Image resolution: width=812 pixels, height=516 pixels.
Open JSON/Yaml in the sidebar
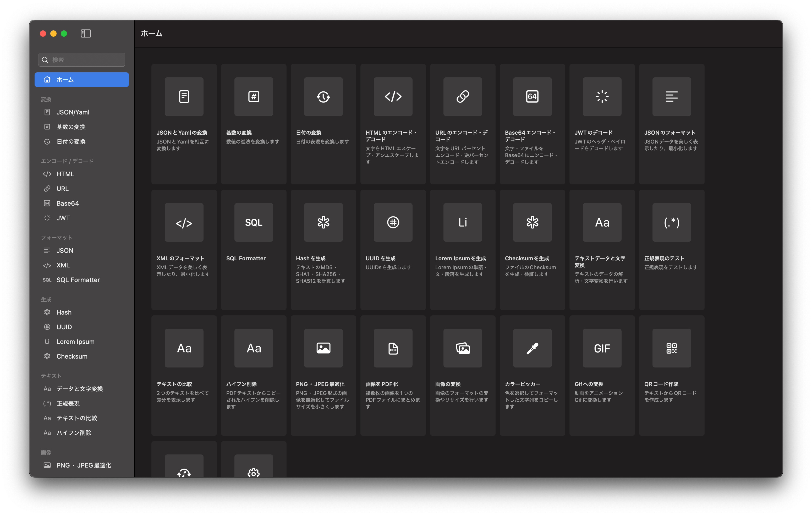coord(82,112)
